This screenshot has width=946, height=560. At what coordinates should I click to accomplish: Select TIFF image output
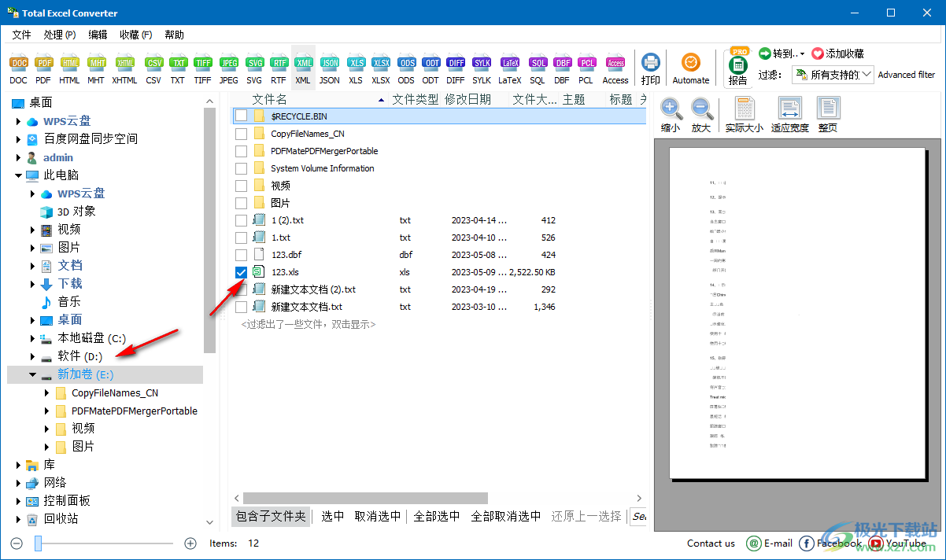click(x=203, y=70)
